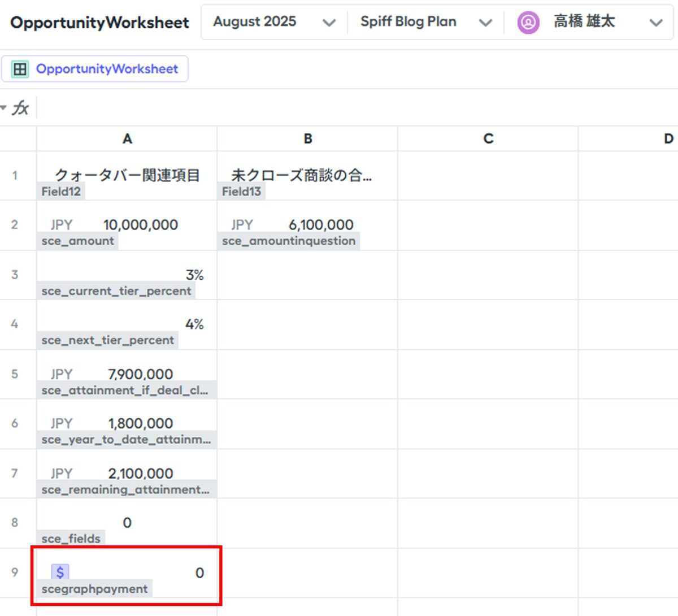Image resolution: width=678 pixels, height=616 pixels.
Task: Select column A header
Action: [127, 138]
